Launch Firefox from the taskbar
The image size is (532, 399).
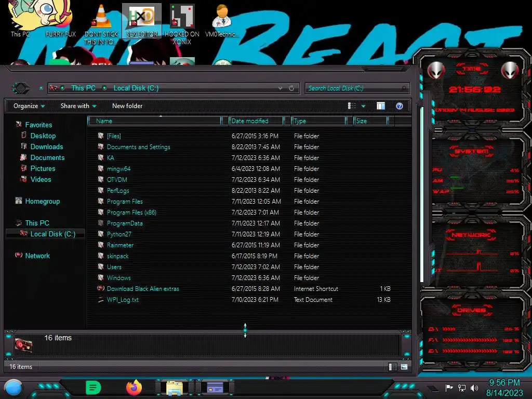click(x=134, y=388)
